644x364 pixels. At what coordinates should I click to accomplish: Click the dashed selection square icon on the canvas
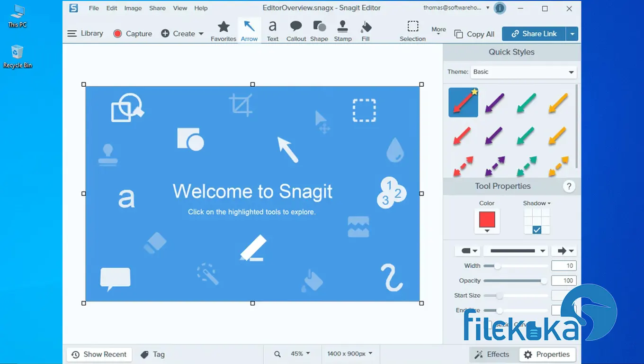(x=364, y=110)
